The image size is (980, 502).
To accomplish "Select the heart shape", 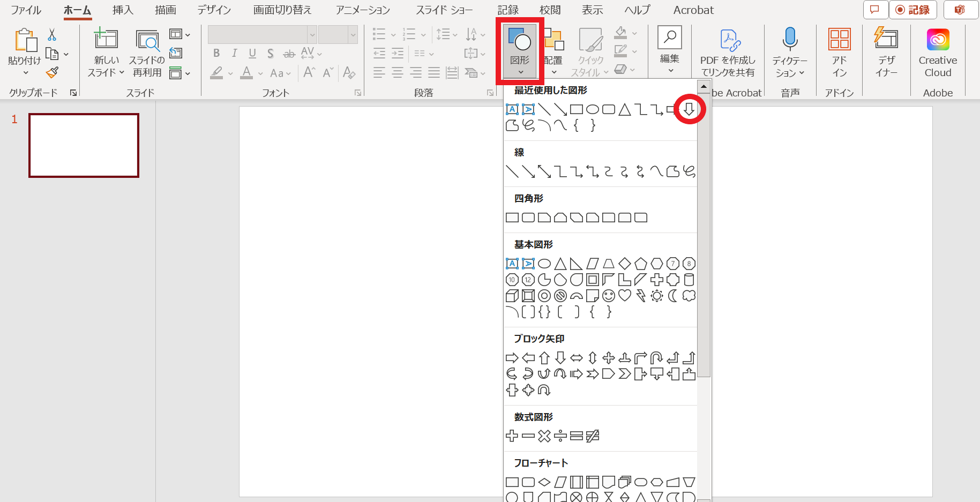I will click(625, 295).
